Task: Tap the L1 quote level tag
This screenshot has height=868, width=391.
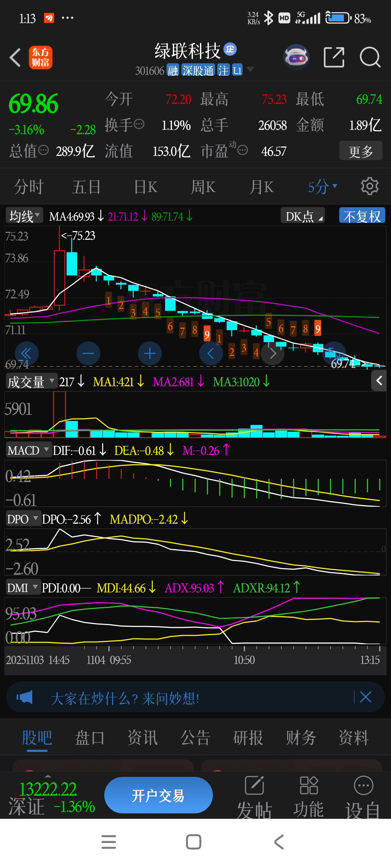Action: (x=237, y=70)
